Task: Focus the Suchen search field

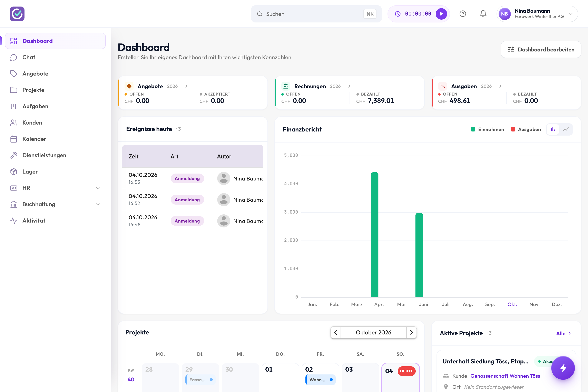Action: pyautogui.click(x=316, y=14)
